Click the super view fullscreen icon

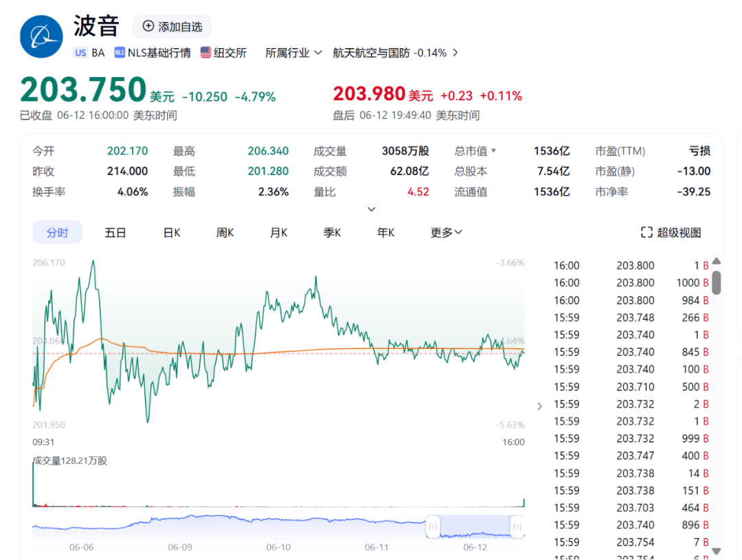[x=647, y=232]
